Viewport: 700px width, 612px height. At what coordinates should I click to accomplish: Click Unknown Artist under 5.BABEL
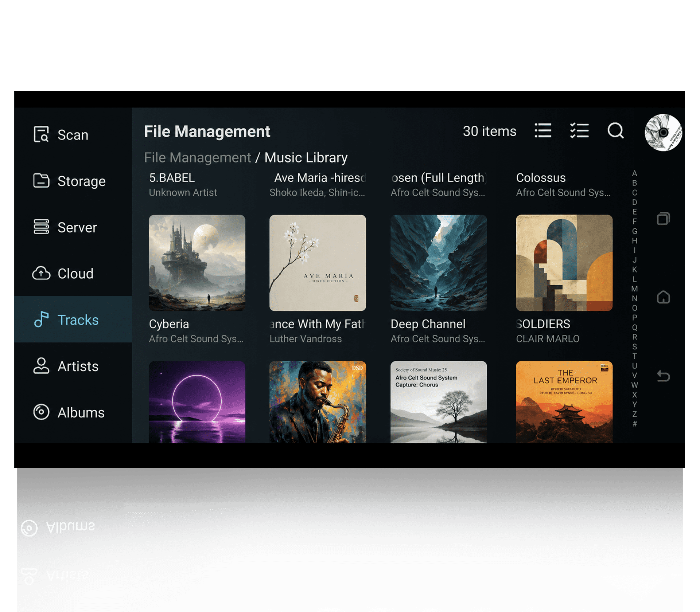tap(183, 192)
